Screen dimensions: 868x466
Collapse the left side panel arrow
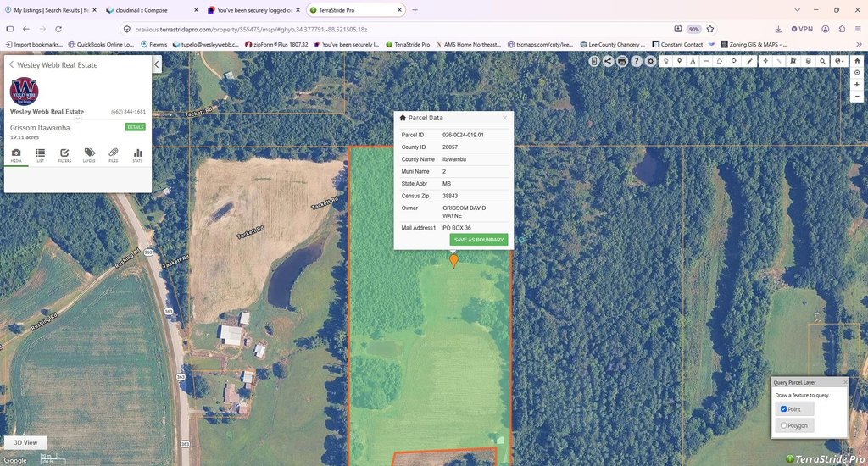pos(157,64)
